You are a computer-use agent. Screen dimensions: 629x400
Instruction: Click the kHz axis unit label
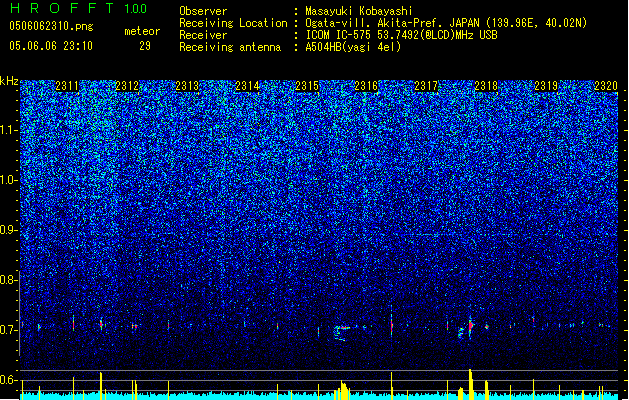click(x=9, y=81)
